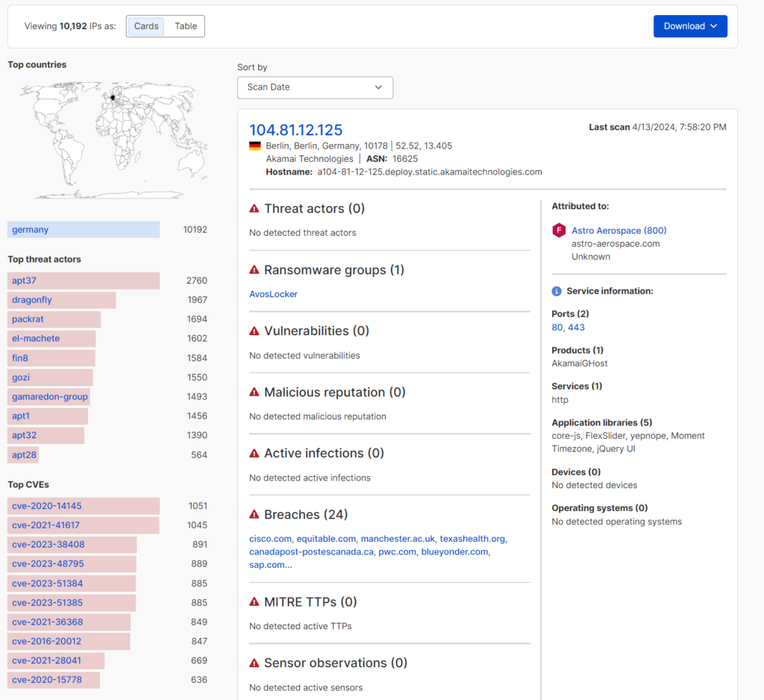
Task: Open the Scan Date sort dropdown
Action: 315,87
